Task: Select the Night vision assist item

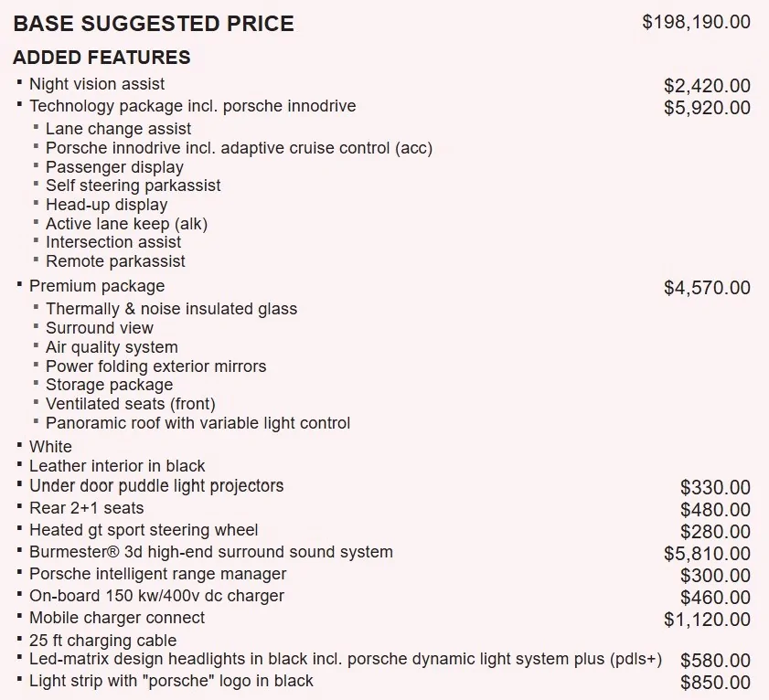Action: pos(97,84)
